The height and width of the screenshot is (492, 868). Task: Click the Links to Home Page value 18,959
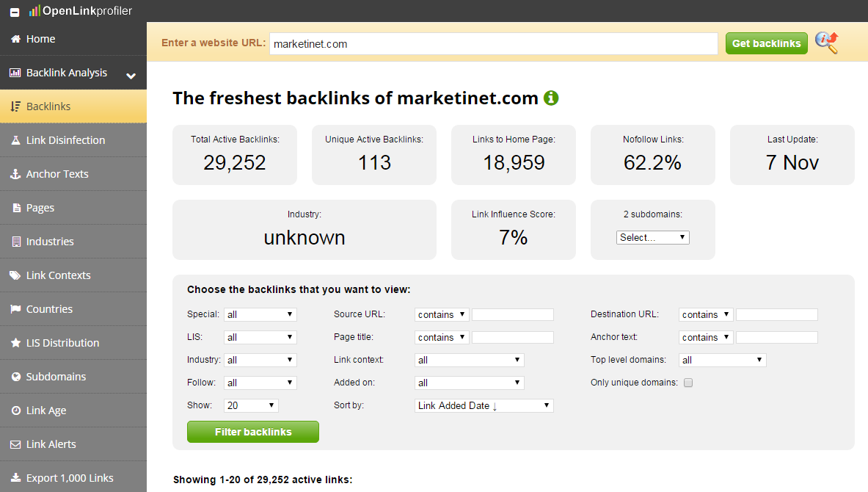tap(514, 162)
